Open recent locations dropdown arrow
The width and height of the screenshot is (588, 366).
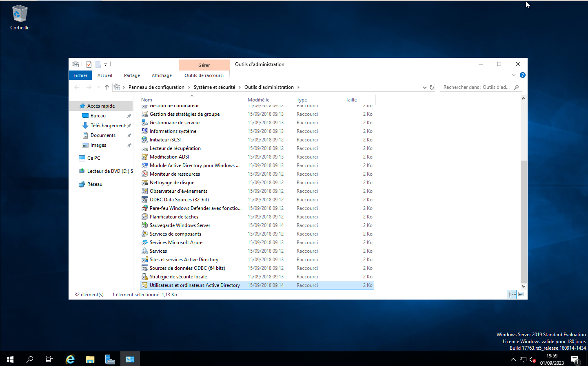(98, 87)
